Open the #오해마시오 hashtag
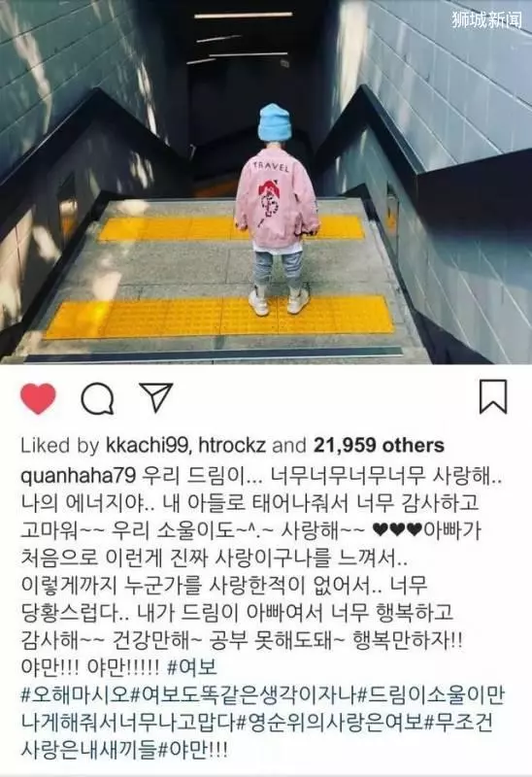The width and height of the screenshot is (532, 777). 76,694
